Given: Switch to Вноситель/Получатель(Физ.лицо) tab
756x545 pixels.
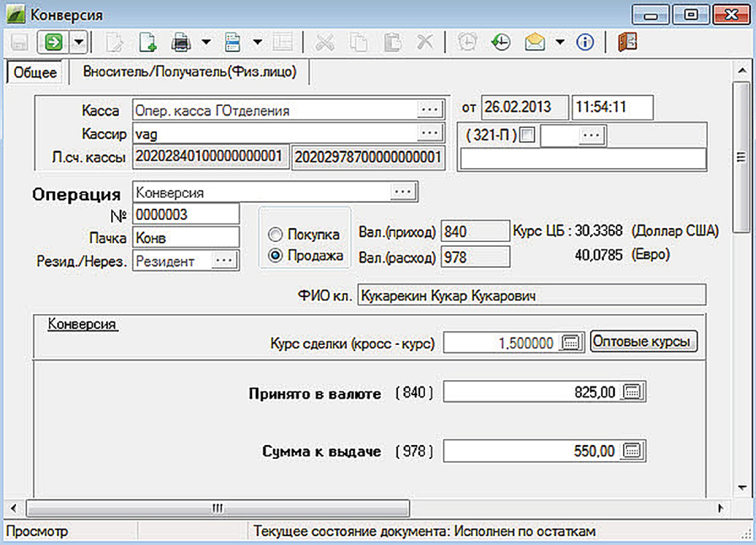Looking at the screenshot, I should (189, 72).
